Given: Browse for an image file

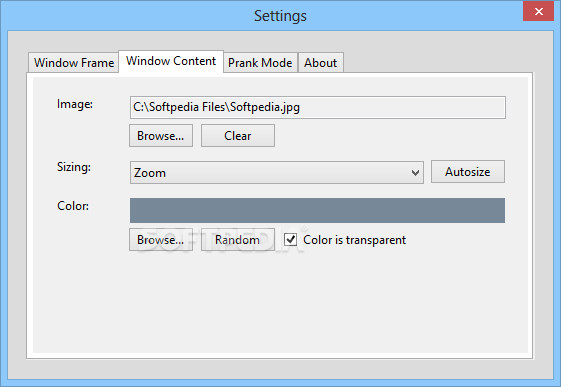Looking at the screenshot, I should tap(161, 136).
